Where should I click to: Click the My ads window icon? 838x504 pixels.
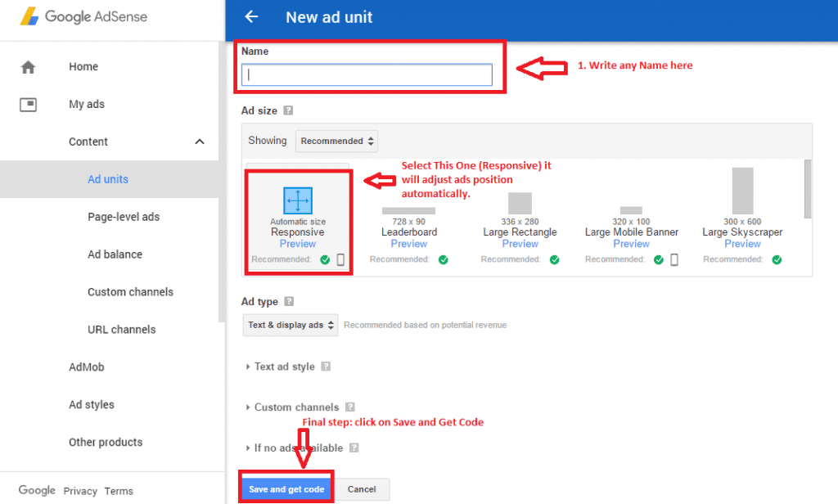pos(28,104)
